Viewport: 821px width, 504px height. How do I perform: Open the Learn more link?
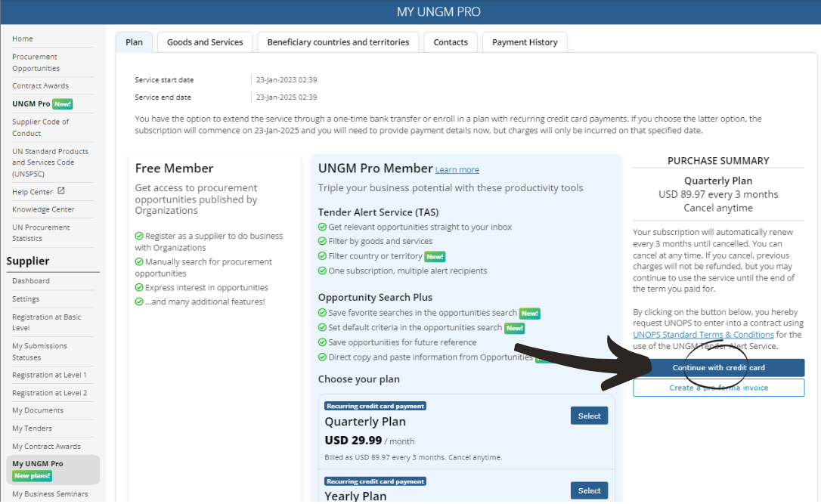(x=457, y=170)
